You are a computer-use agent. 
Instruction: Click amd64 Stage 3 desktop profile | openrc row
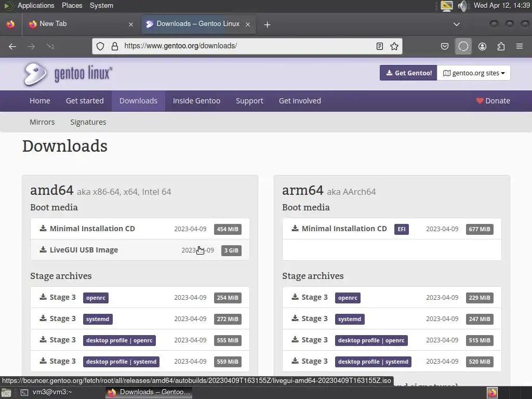[140, 340]
